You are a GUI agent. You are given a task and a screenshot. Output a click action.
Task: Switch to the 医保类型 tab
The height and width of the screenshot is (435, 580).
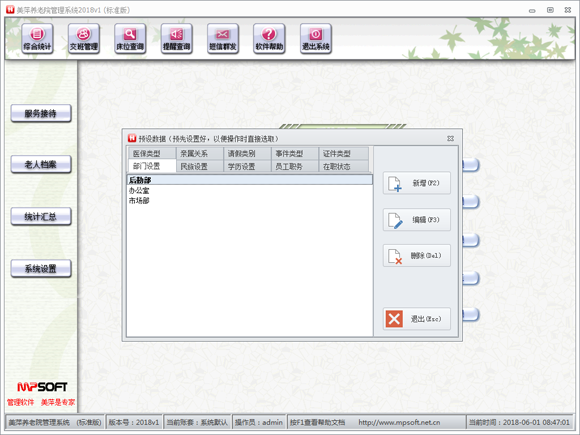(152, 153)
